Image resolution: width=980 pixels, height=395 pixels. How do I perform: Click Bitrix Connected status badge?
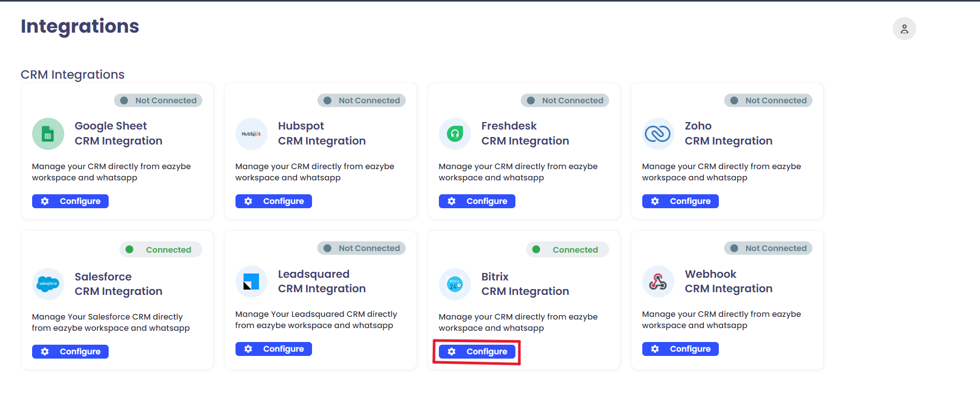567,249
